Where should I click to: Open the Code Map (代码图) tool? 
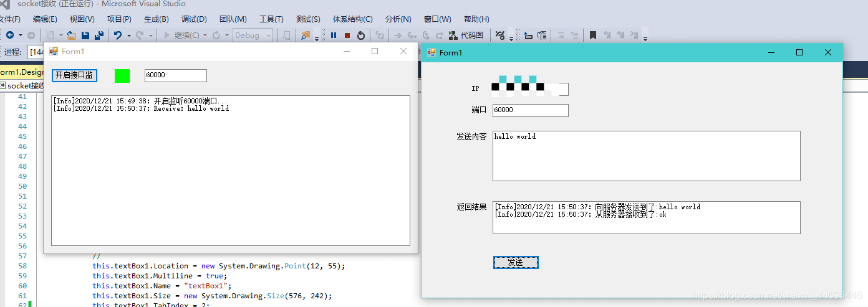click(x=466, y=35)
